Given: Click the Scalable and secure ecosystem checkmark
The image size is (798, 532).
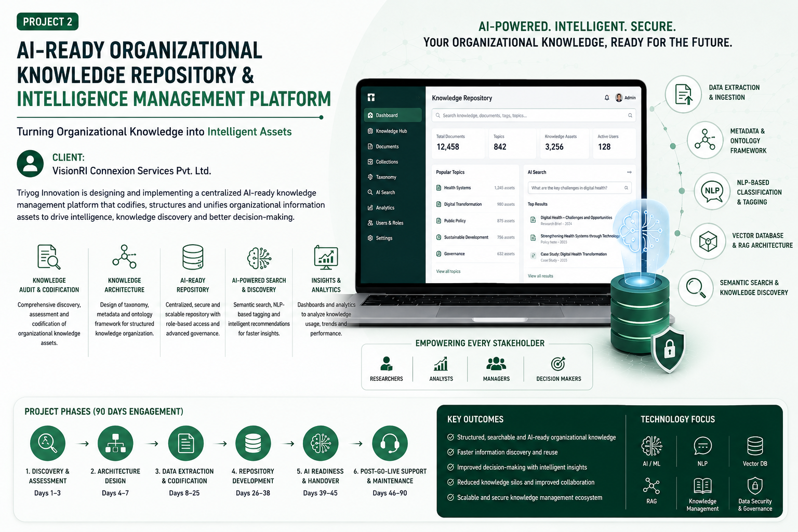Looking at the screenshot, I should (451, 497).
